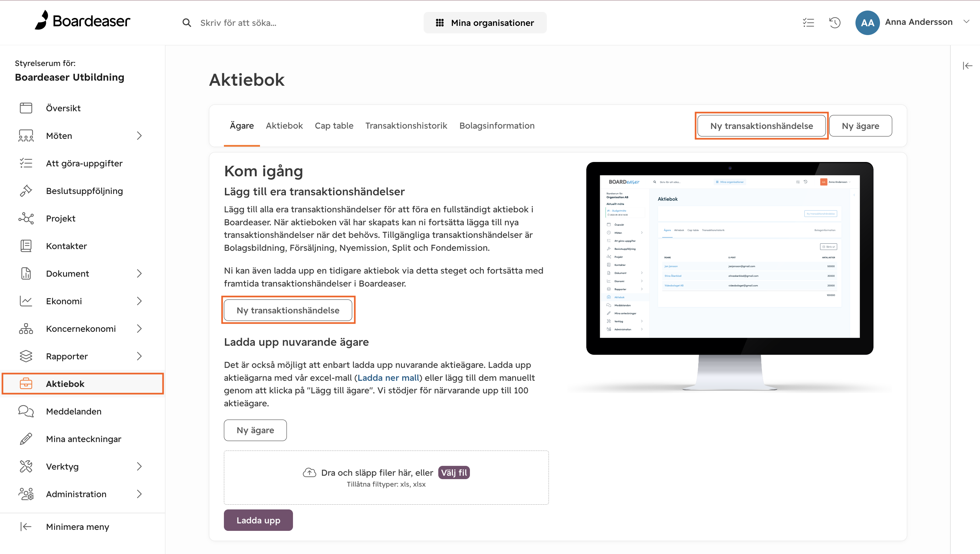Open the Transaktionshistorik tab
The image size is (980, 554).
click(x=406, y=126)
